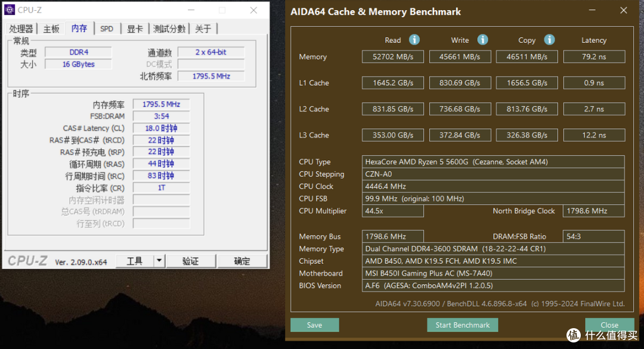Click the 大小 field showing 16 GBytes
The height and width of the screenshot is (349, 644).
79,64
